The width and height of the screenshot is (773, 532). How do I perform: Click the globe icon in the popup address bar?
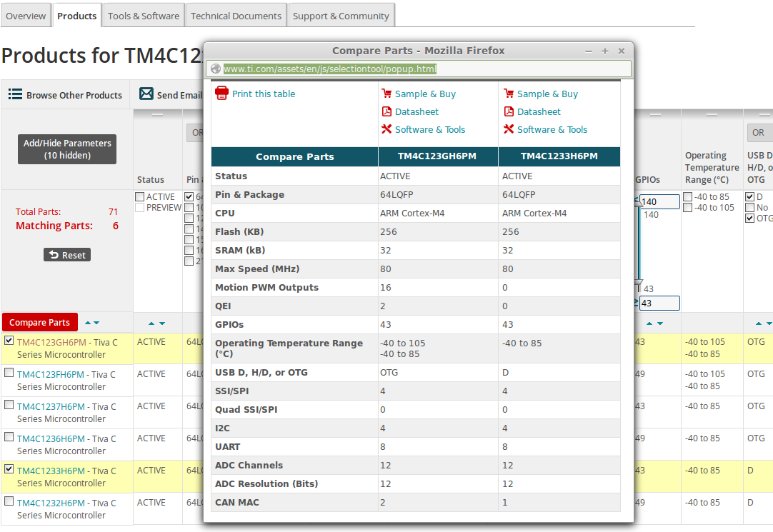pos(216,69)
